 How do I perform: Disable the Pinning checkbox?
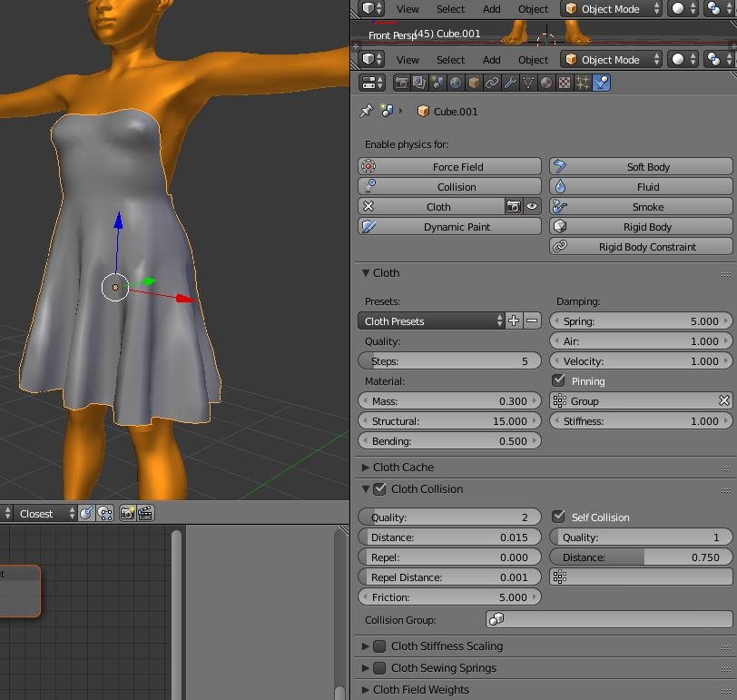(559, 380)
